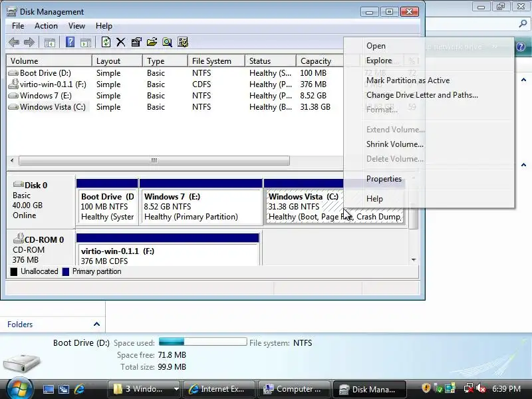Toggle the console tree pane toolbar icon
This screenshot has height=399, width=532.
(x=49, y=43)
